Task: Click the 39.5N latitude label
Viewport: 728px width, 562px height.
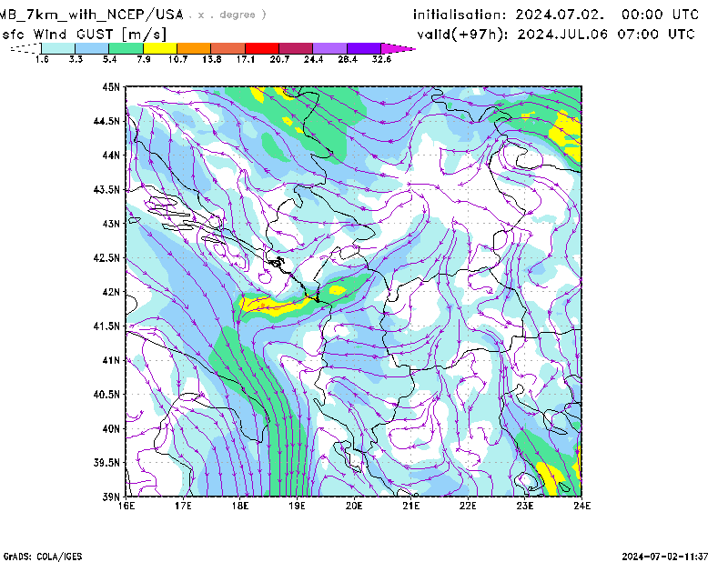Action: (106, 463)
